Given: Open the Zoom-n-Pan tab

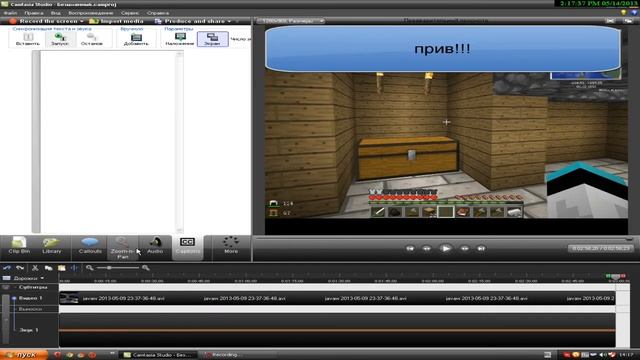Looking at the screenshot, I should click(122, 248).
